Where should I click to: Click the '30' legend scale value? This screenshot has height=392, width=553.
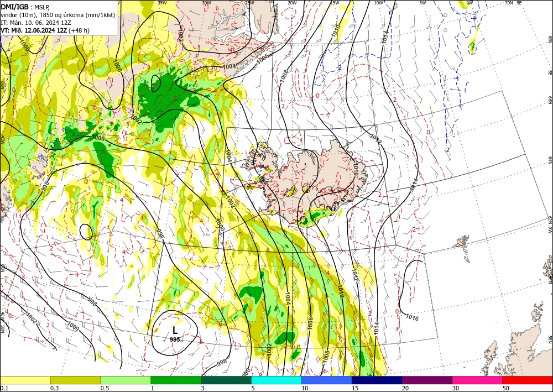[456, 388]
